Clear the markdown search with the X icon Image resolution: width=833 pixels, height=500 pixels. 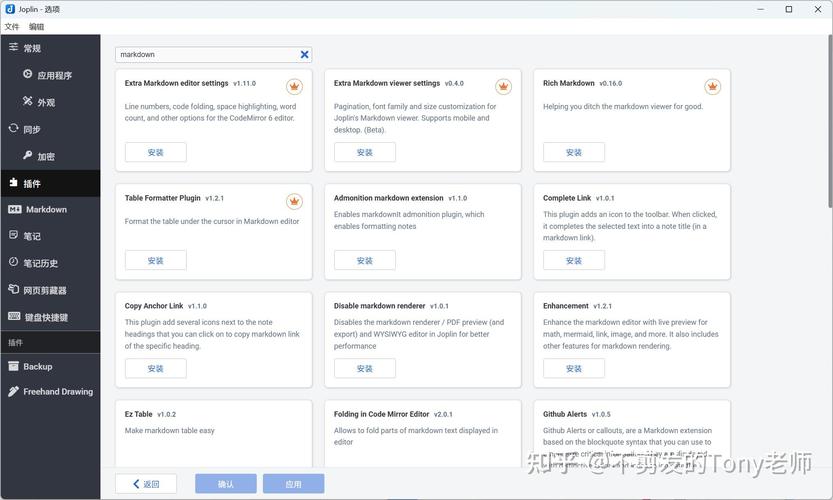(x=304, y=54)
